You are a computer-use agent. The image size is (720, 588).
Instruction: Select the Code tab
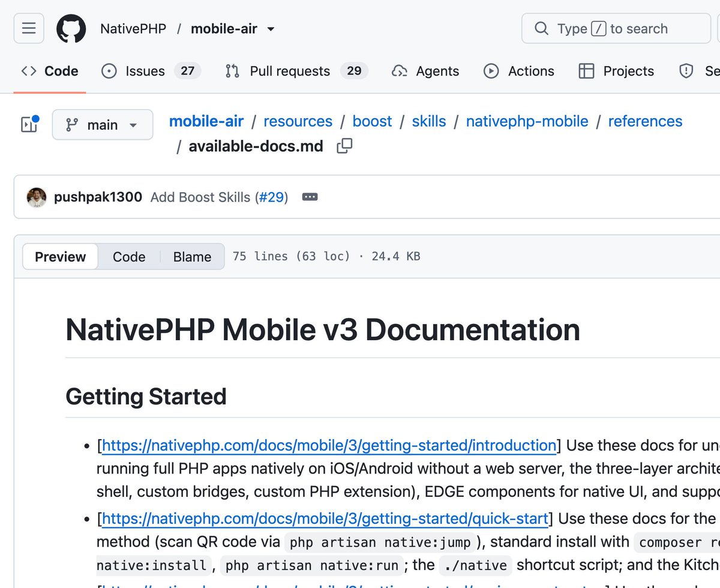point(50,71)
